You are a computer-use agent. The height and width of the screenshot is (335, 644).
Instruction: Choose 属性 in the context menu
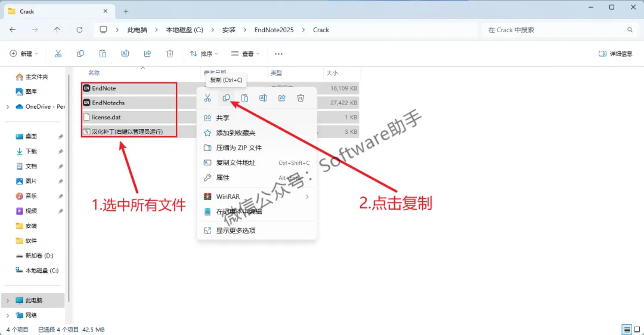tap(256, 177)
